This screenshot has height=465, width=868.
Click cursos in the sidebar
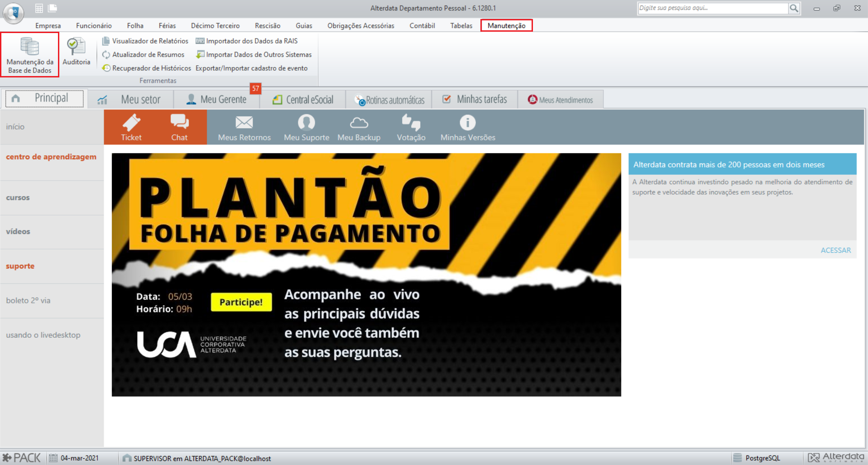pyautogui.click(x=18, y=197)
